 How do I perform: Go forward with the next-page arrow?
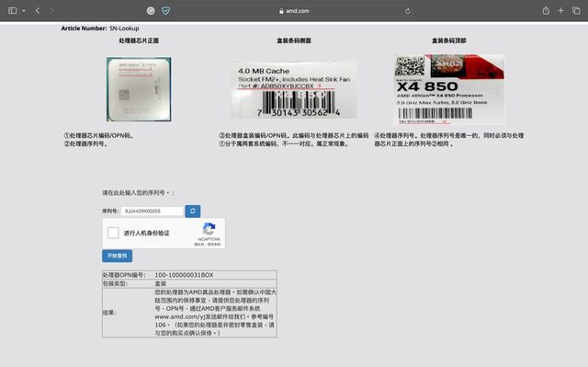tap(52, 11)
